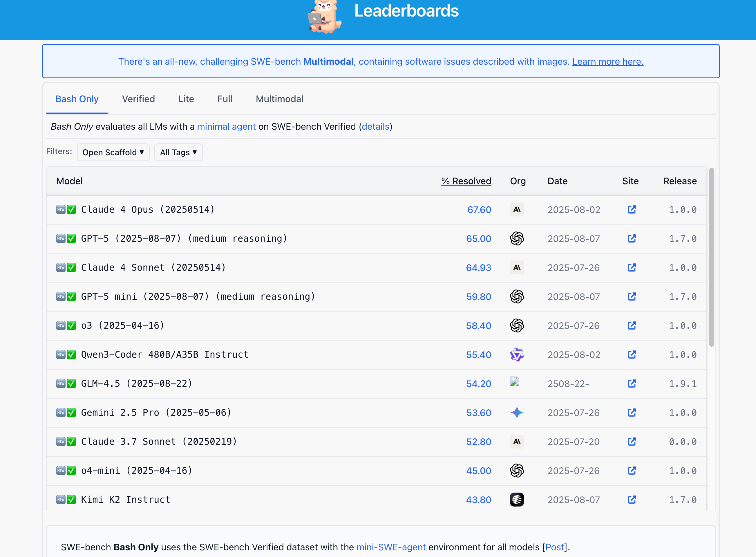Image resolution: width=756 pixels, height=557 pixels.
Task: Open external site link for Kimi K2 Instruct
Action: (x=632, y=500)
